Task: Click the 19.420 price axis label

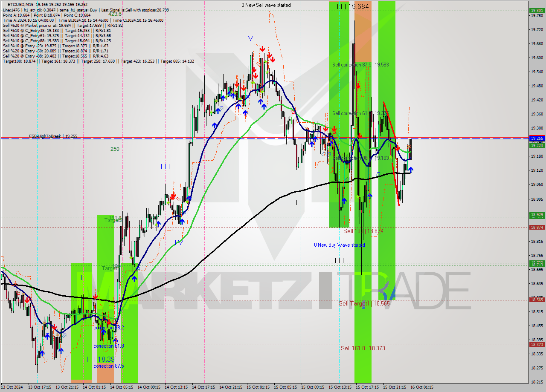Action: [536, 100]
